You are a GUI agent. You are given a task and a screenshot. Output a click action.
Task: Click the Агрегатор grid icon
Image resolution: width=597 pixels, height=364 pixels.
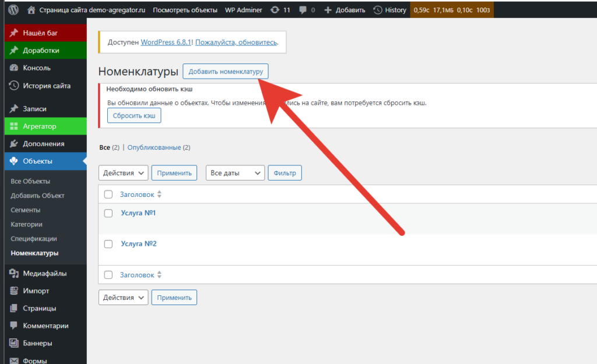pyautogui.click(x=14, y=126)
